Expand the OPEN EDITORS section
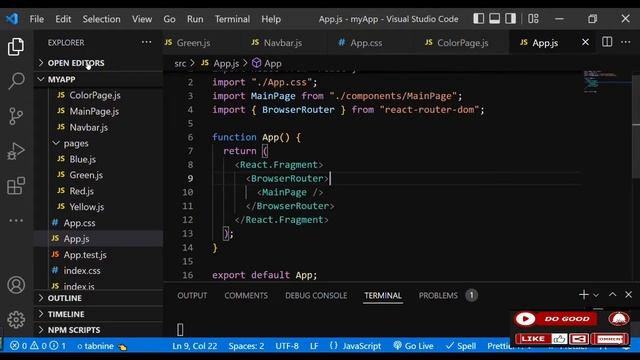 [x=98, y=63]
